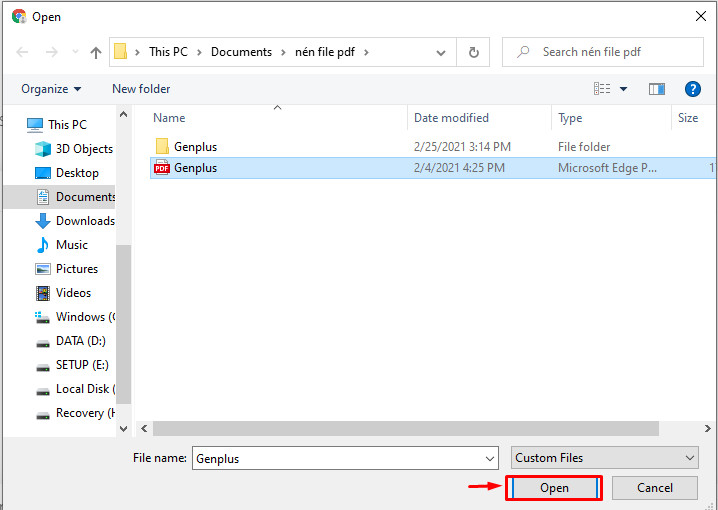Click the 2/25/2021 3:14 PM date cell

[x=462, y=146]
